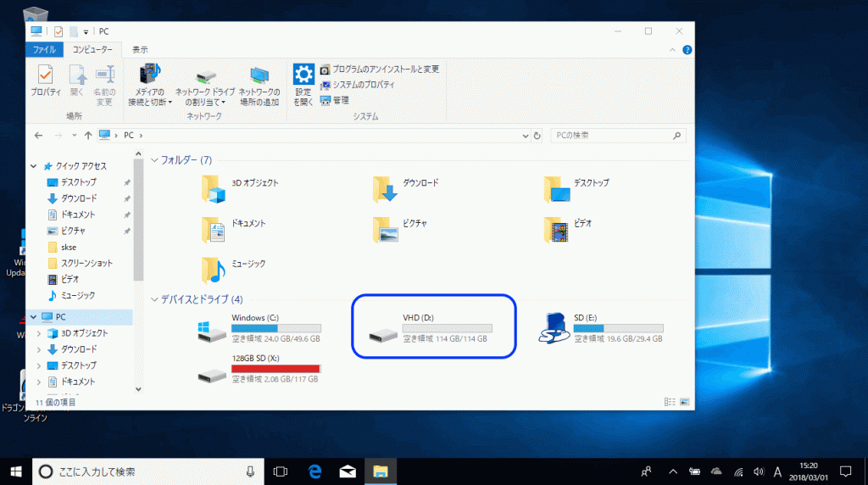Refresh the address bar location
The image size is (868, 485).
(537, 136)
